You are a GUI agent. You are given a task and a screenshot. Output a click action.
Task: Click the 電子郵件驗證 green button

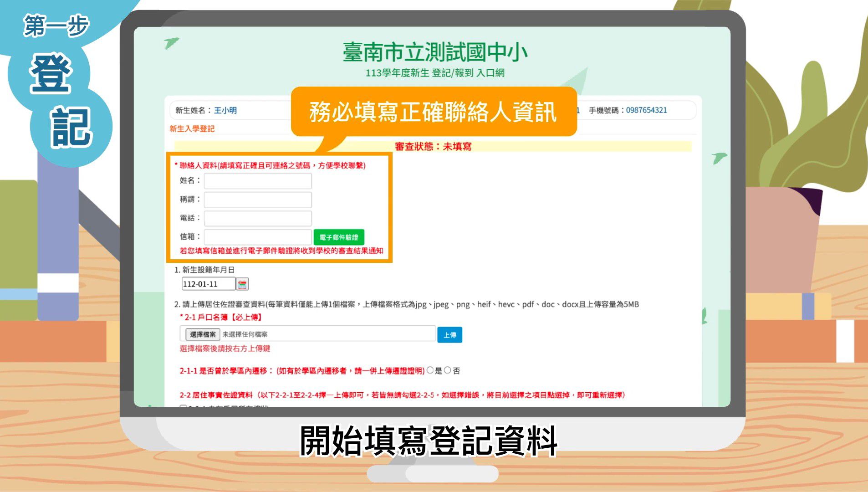pyautogui.click(x=338, y=237)
